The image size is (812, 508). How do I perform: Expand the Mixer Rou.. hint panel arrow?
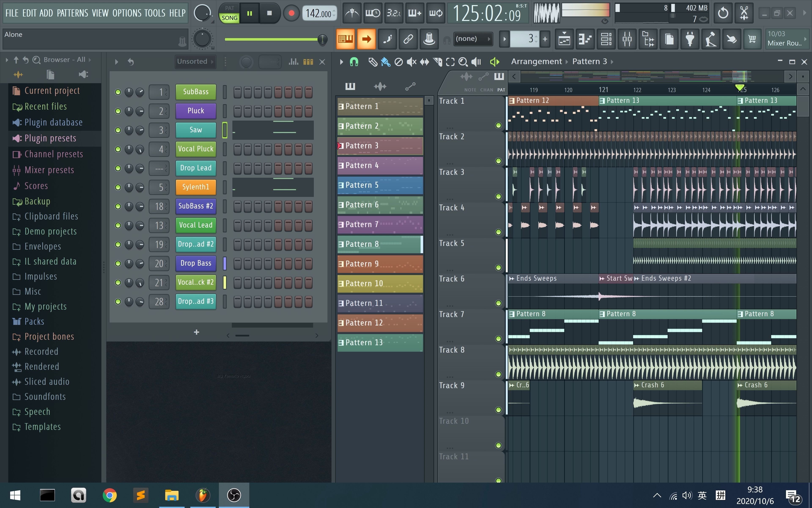[805, 39]
